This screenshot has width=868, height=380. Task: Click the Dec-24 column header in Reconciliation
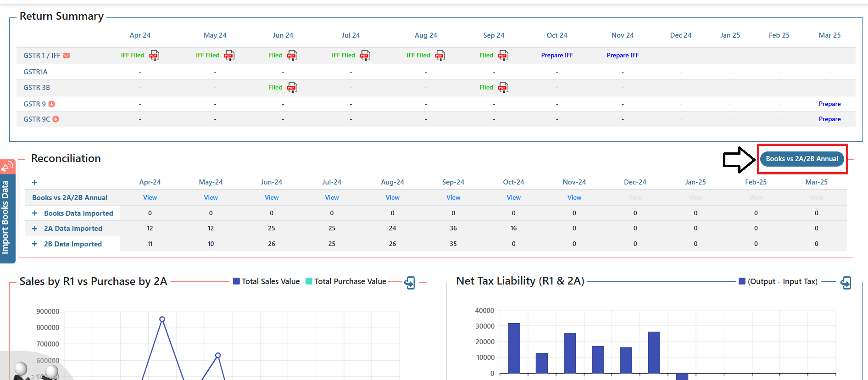point(635,182)
